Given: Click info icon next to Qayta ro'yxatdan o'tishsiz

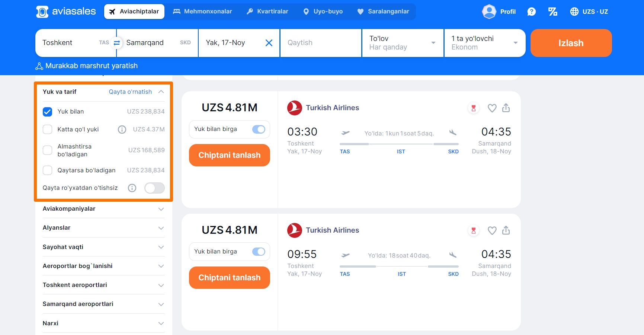Looking at the screenshot, I should 132,188.
